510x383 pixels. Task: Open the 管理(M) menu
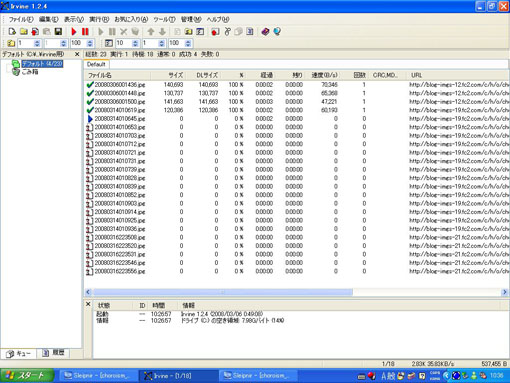pyautogui.click(x=191, y=19)
